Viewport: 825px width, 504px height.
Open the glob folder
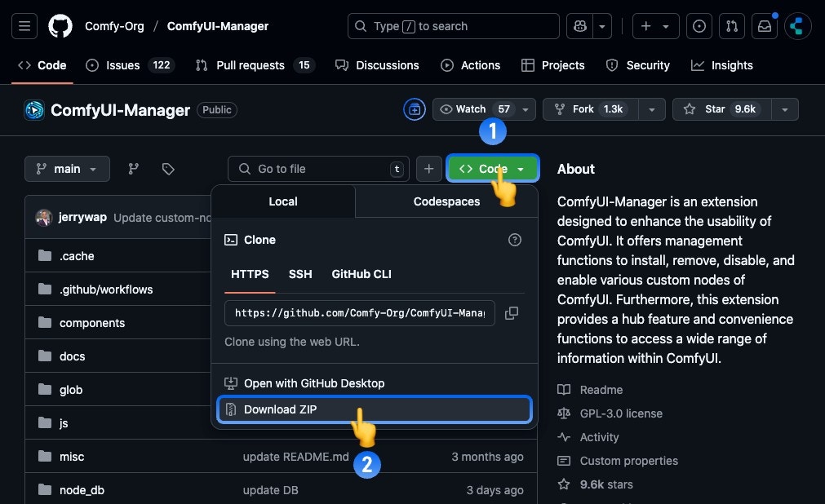pyautogui.click(x=71, y=390)
